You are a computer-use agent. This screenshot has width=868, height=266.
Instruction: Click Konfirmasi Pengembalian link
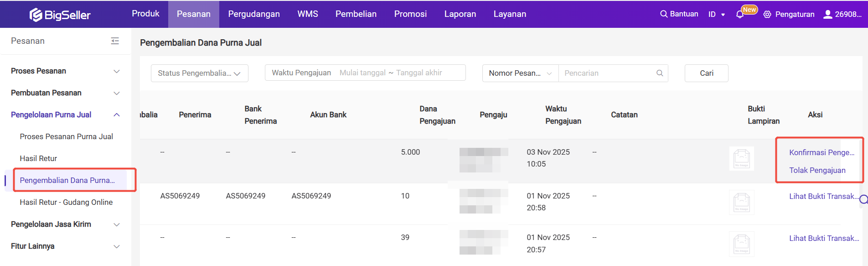pyautogui.click(x=821, y=152)
